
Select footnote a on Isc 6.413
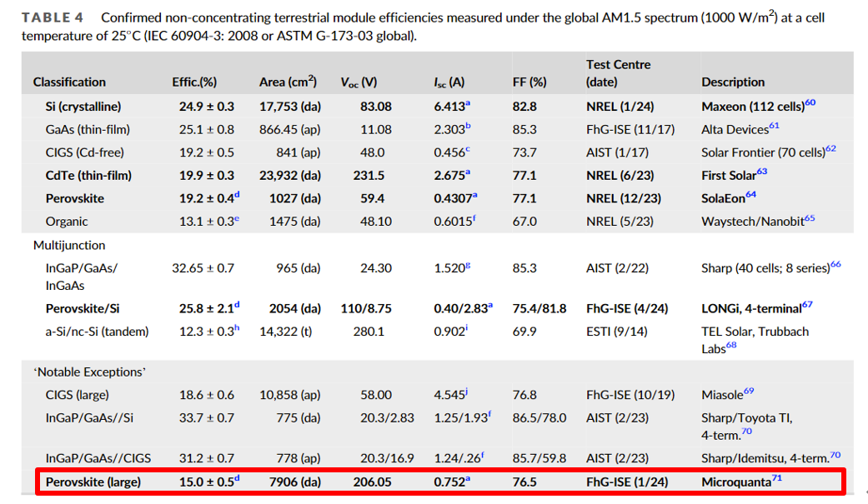pos(468,103)
